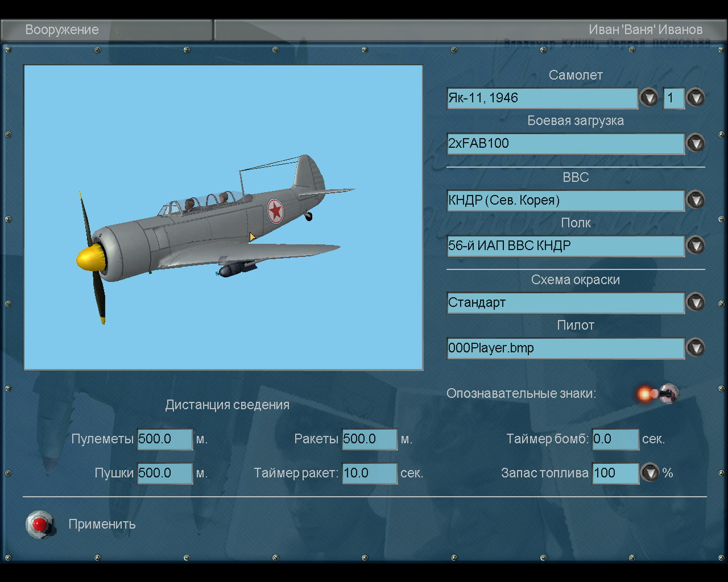Expand the Боевая загрузка loadout dropdown
The image size is (728, 582).
(x=696, y=143)
